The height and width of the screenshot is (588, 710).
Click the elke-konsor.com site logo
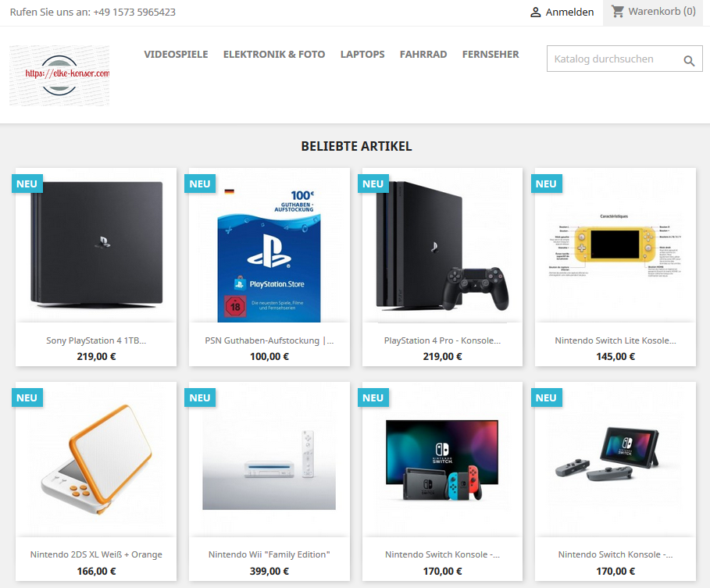pos(59,76)
